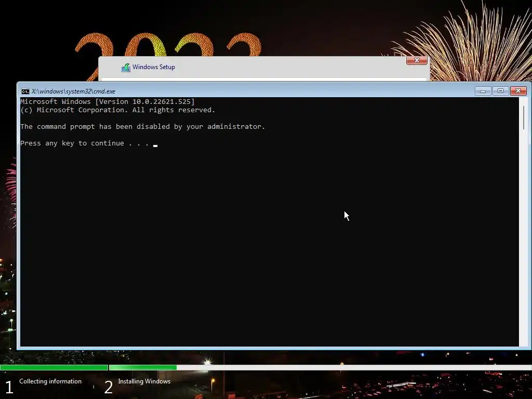Viewport: 532px width, 399px height.
Task: Click the 'command prompt has been disabled' message
Action: (142, 127)
